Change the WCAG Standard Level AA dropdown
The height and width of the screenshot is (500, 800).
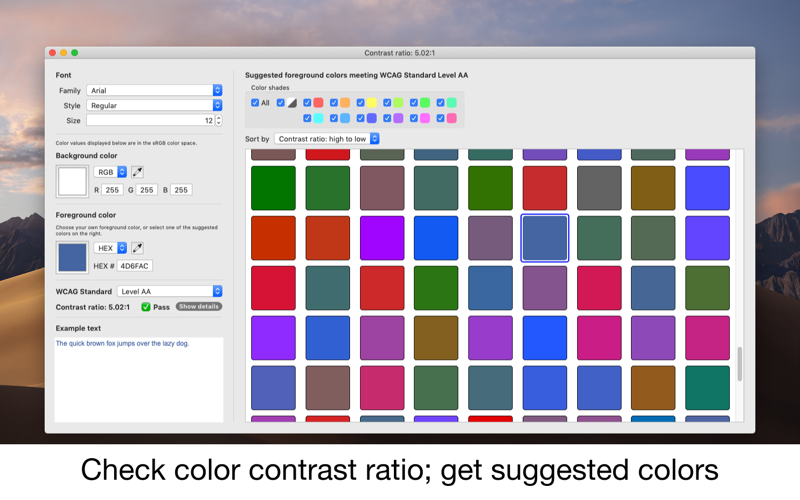click(x=169, y=291)
